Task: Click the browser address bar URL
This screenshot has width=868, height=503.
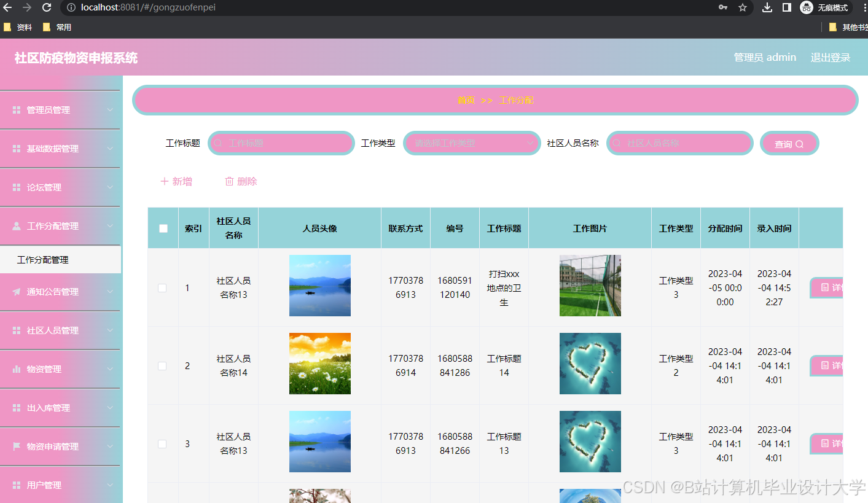Action: 148,7
